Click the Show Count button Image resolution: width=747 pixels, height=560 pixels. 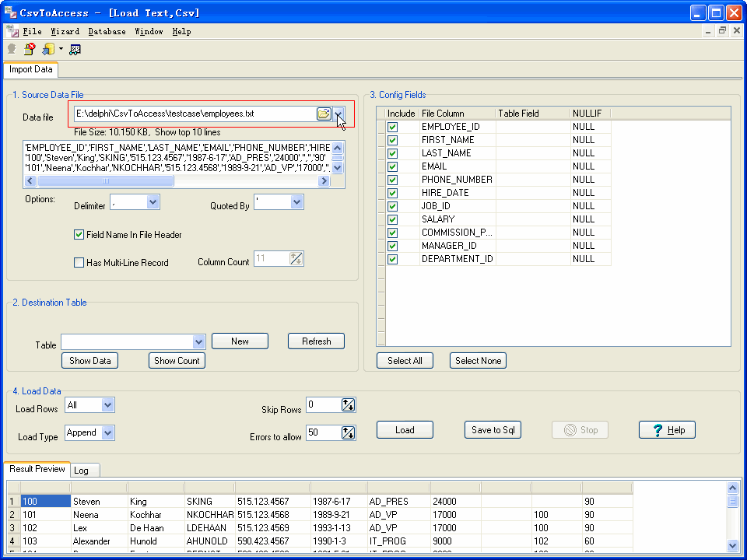pos(177,360)
